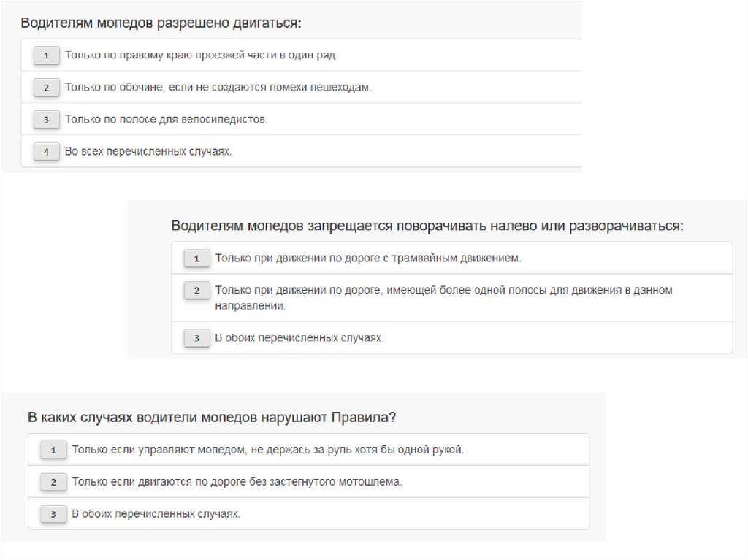Viewport: 748px width, 560px height.
Task: Click button 3 in the rule-violation question
Action: (x=53, y=515)
